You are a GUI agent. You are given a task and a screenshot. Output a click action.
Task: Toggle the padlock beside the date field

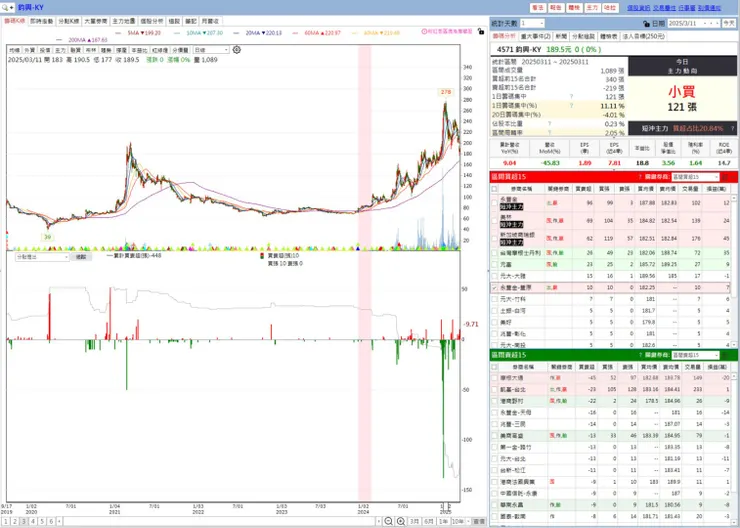646,24
